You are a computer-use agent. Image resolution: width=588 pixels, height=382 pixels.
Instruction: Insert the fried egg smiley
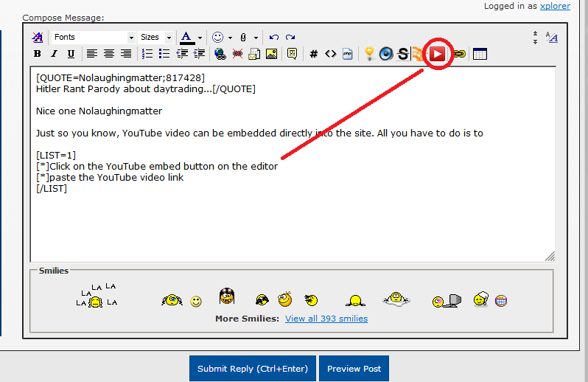(x=396, y=299)
